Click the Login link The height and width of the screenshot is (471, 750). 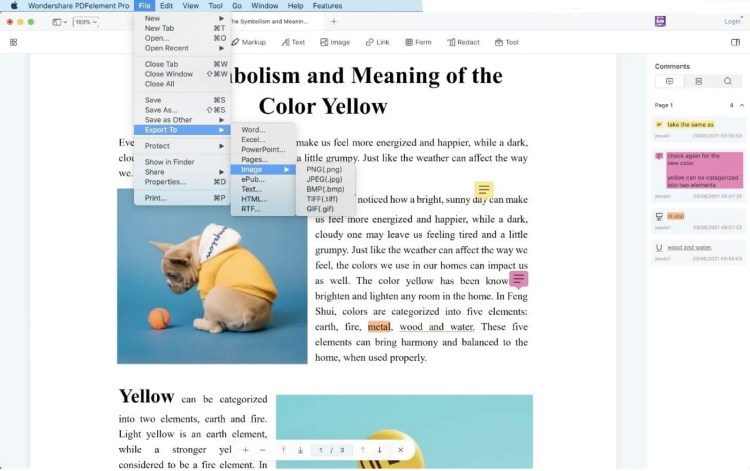point(732,21)
